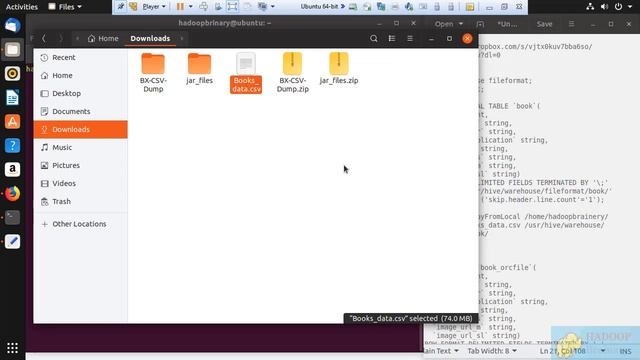The width and height of the screenshot is (640, 360).
Task: Click the VMware network adapter icon
Action: (x=381, y=7)
